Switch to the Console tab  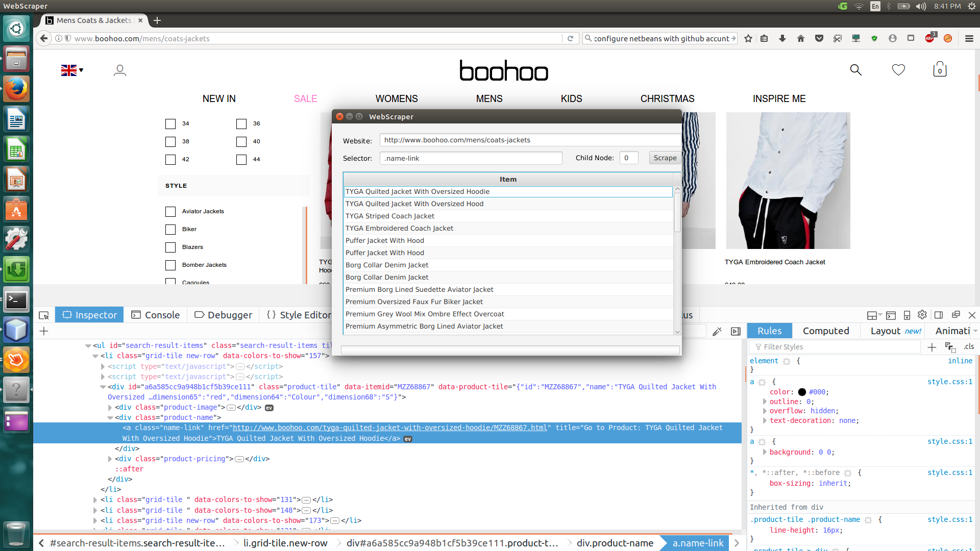click(x=156, y=315)
